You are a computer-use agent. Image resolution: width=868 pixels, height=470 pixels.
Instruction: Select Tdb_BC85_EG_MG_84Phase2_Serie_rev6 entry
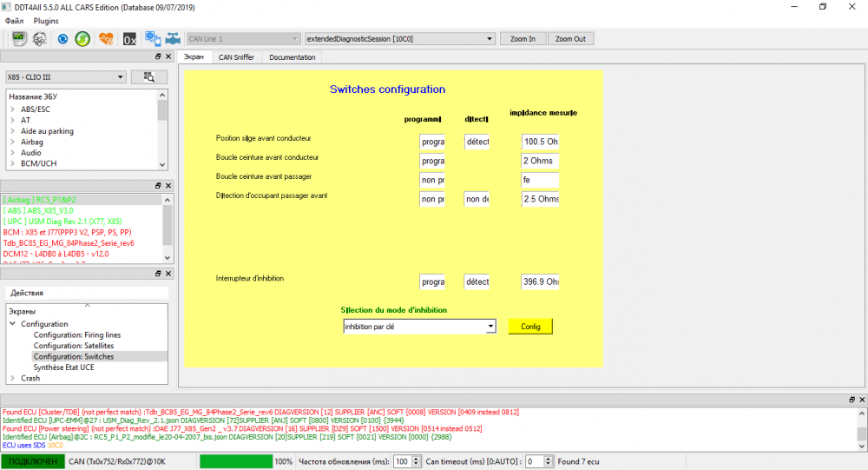click(69, 242)
